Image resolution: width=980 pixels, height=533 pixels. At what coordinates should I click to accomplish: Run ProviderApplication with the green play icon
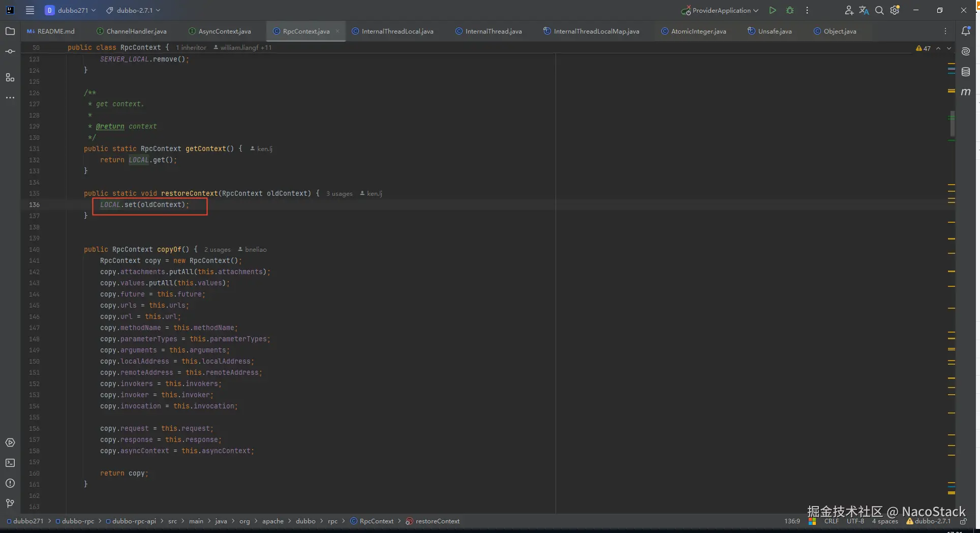(772, 10)
